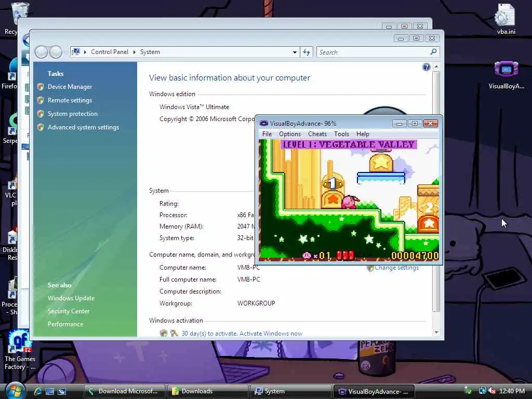Open Advanced system settings link
Screen dimensions: 532x399
[83, 128]
